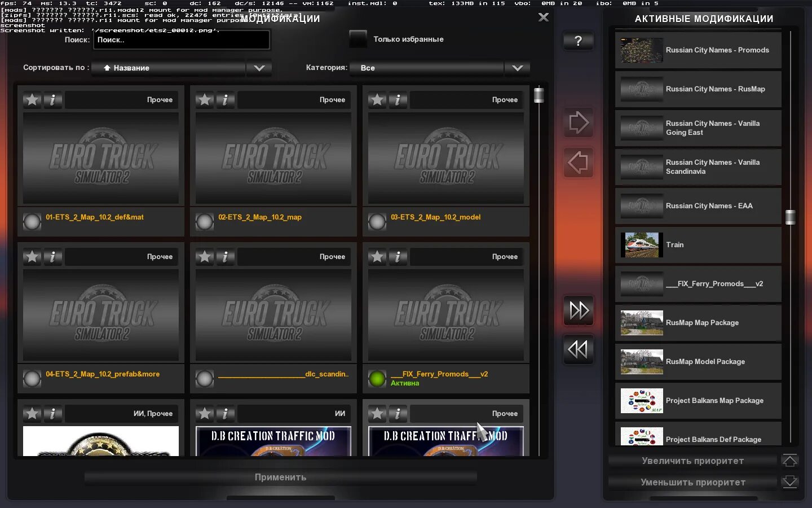Click the active mods scrollbar handle

tap(791, 217)
